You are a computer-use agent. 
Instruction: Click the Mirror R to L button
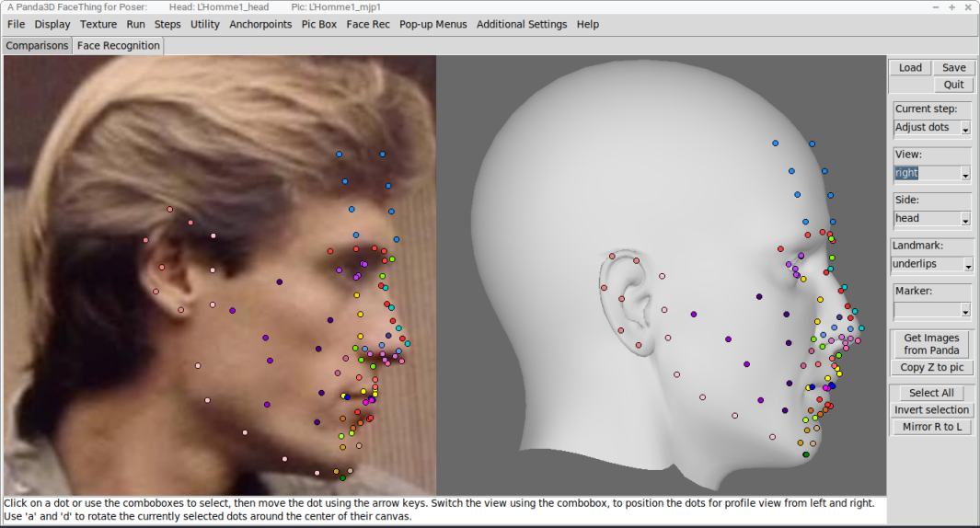[x=931, y=427]
